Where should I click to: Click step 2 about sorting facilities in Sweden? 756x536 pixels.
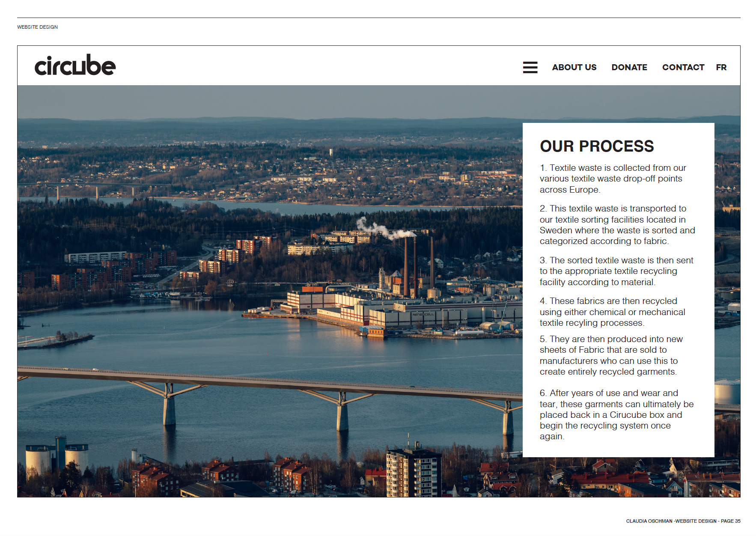point(617,225)
